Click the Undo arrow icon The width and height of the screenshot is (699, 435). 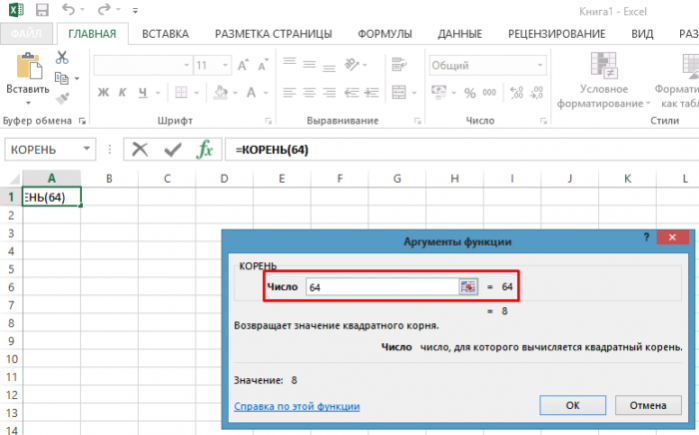click(68, 9)
